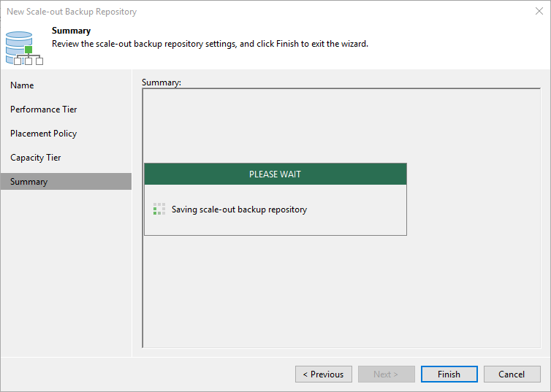
Task: Click the green PLEASE WAIT banner
Action: tap(275, 174)
